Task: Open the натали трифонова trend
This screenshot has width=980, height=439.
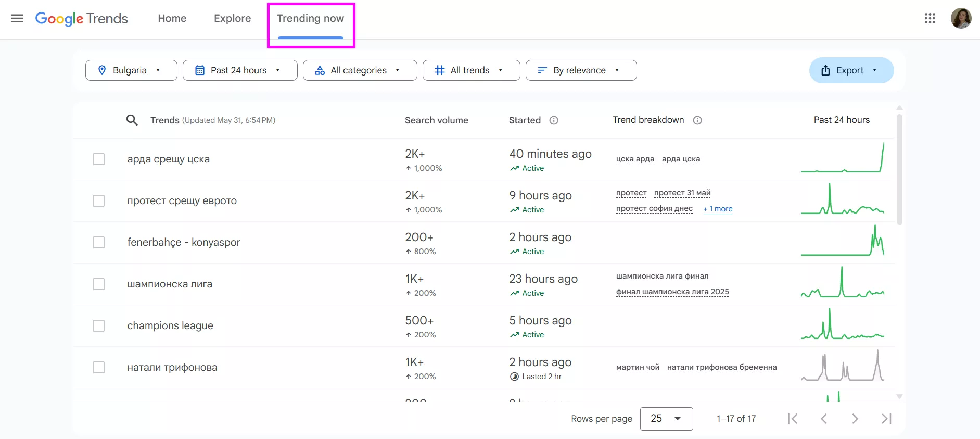Action: (172, 367)
